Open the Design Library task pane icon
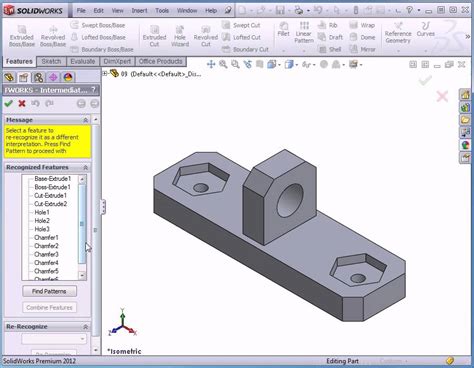474x368 pixels. pos(465,107)
